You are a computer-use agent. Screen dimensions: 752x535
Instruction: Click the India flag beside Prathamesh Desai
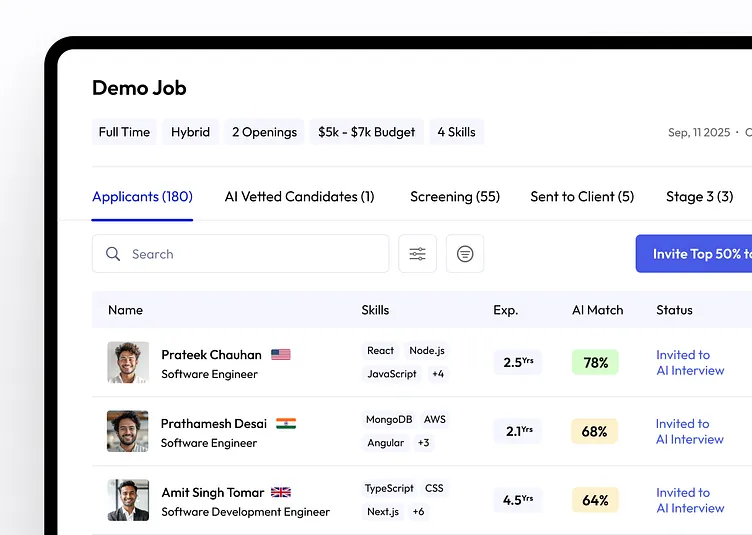coord(286,424)
